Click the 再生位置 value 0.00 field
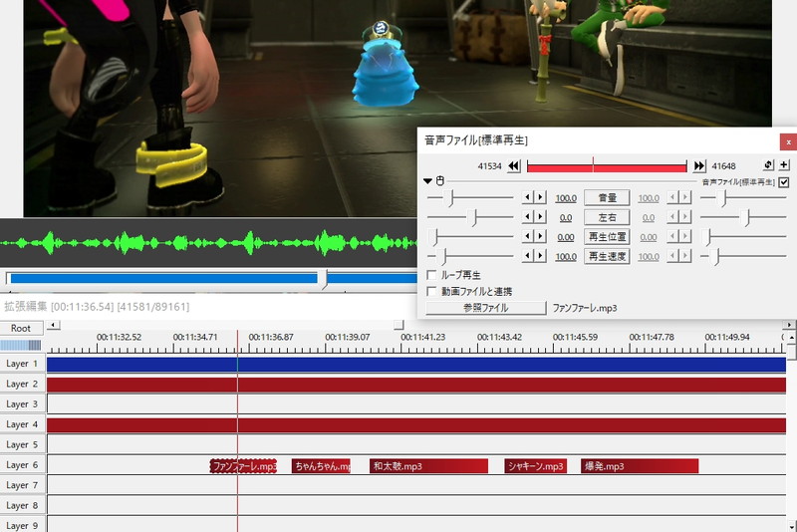 (x=566, y=237)
